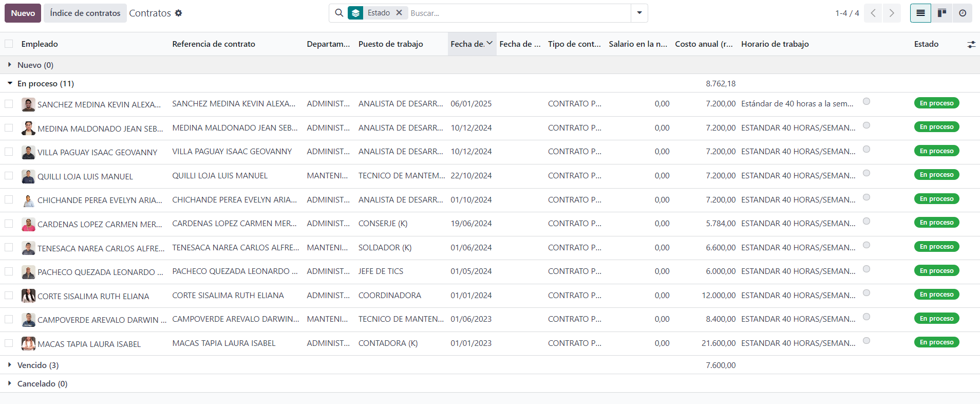The height and width of the screenshot is (404, 980).
Task: Switch to activity view
Action: (963, 13)
